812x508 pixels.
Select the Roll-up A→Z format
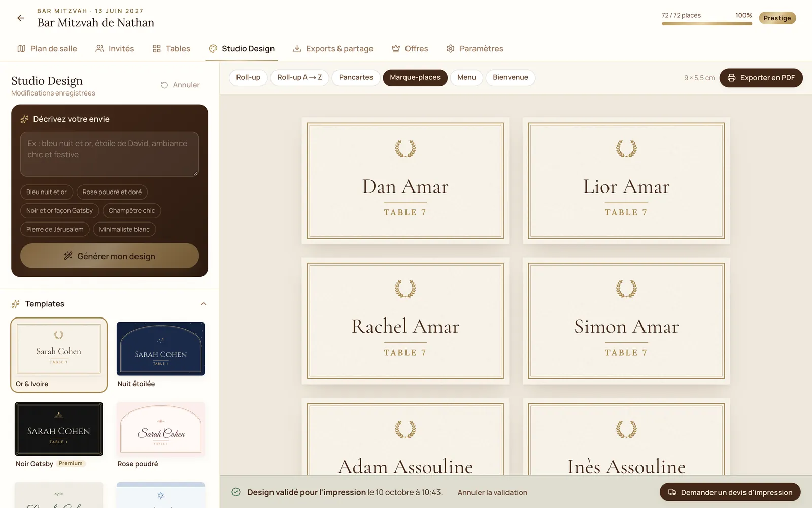299,78
